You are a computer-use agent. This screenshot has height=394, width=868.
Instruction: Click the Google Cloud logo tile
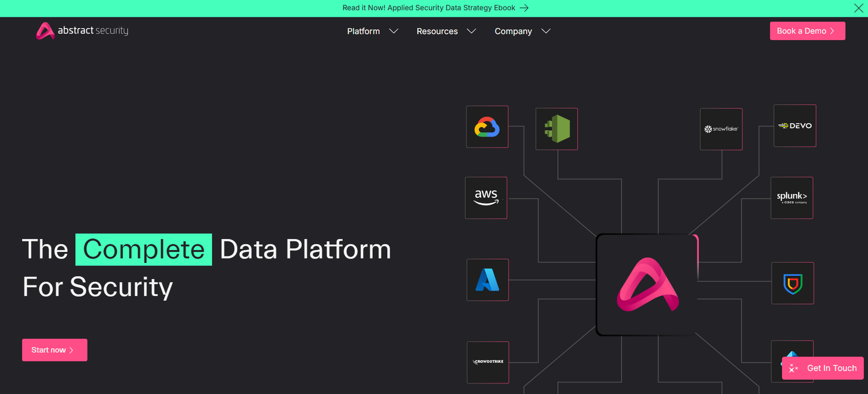click(x=487, y=127)
